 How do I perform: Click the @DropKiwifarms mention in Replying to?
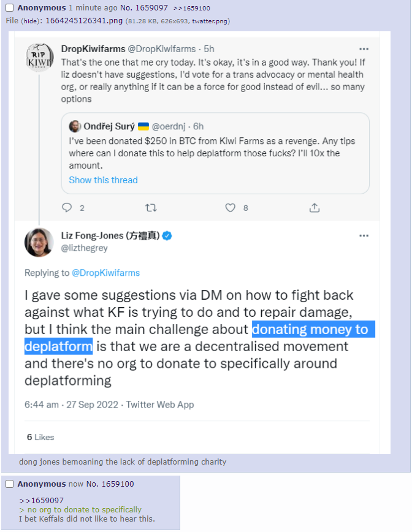[x=105, y=273]
